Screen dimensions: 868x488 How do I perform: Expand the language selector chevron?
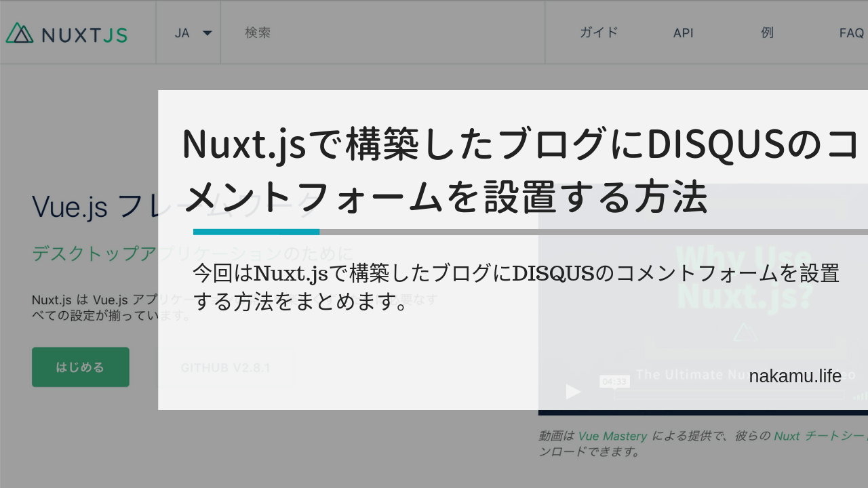tap(208, 33)
